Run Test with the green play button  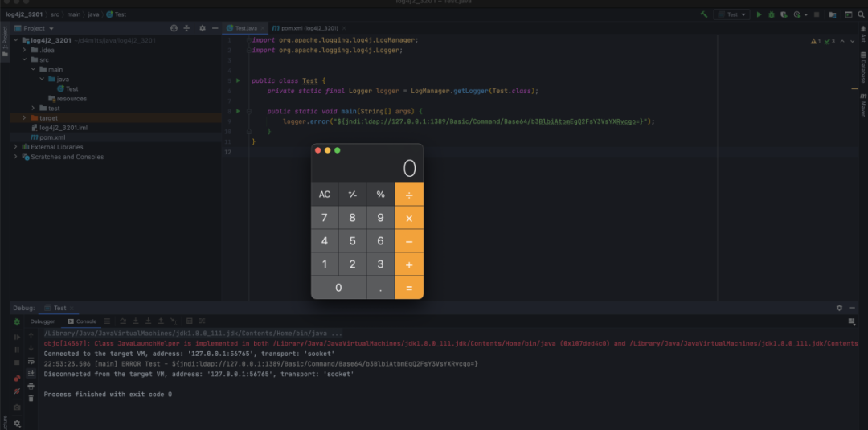759,14
